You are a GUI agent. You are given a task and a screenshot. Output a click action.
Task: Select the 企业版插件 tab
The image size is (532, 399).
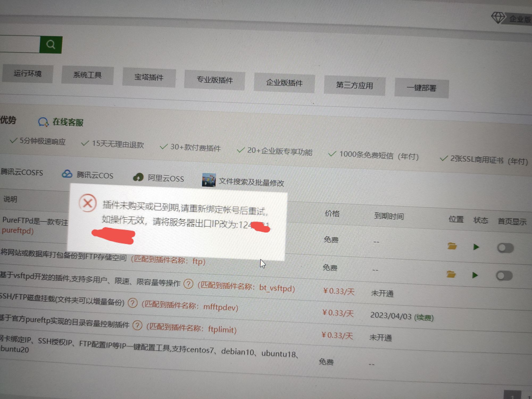284,83
